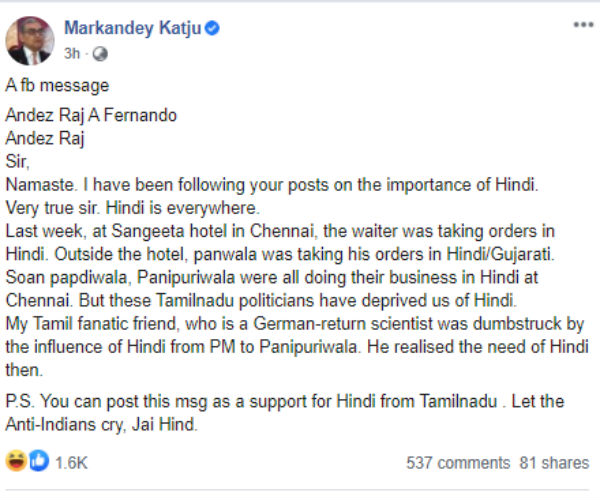
Task: Show who reacted via the 1.6K count
Action: (x=70, y=463)
